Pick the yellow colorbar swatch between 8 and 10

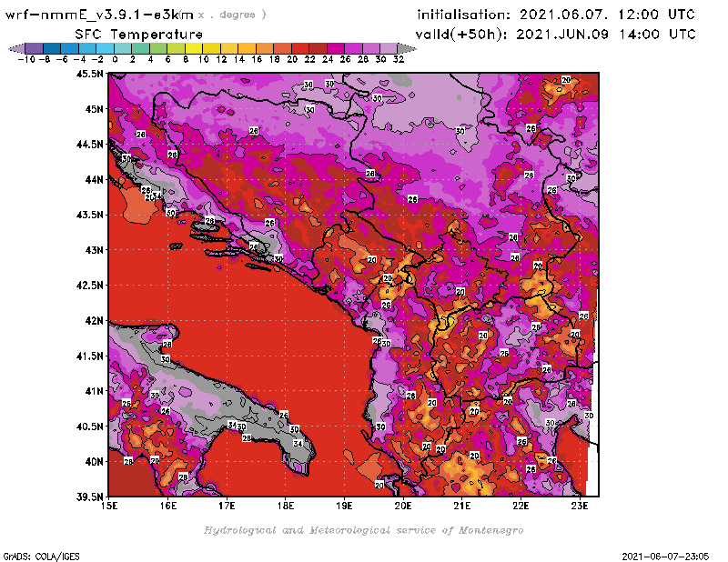coord(193,48)
